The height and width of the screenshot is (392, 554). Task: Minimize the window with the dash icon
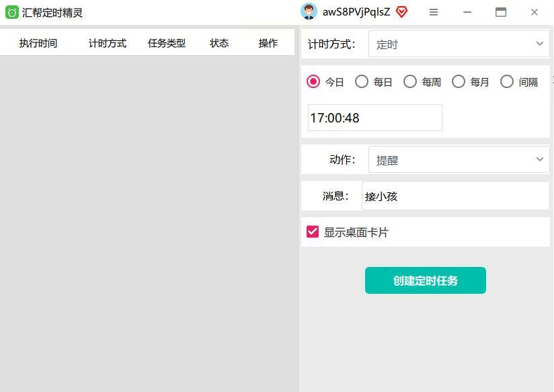click(467, 12)
